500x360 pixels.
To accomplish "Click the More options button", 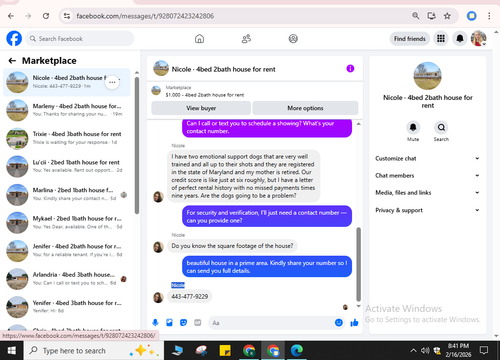I will [305, 108].
